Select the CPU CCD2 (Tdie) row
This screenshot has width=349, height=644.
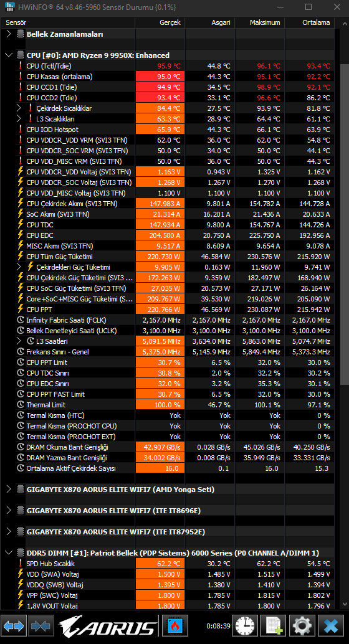(x=168, y=98)
